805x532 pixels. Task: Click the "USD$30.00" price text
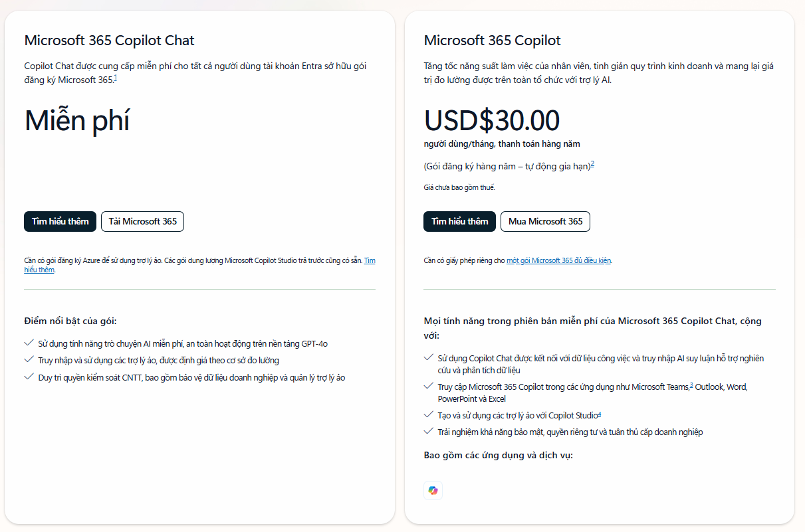coord(491,120)
